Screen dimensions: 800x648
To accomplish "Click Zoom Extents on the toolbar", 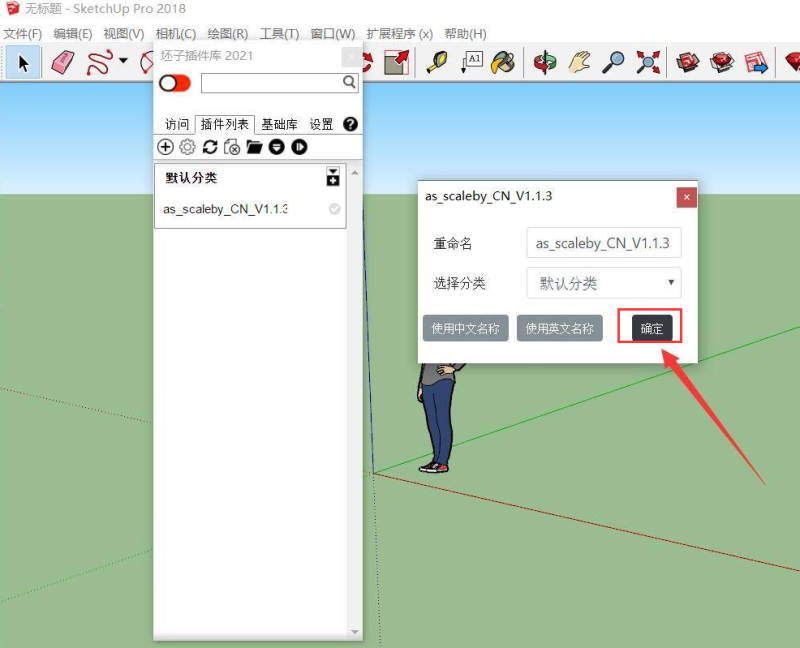I will (x=649, y=62).
